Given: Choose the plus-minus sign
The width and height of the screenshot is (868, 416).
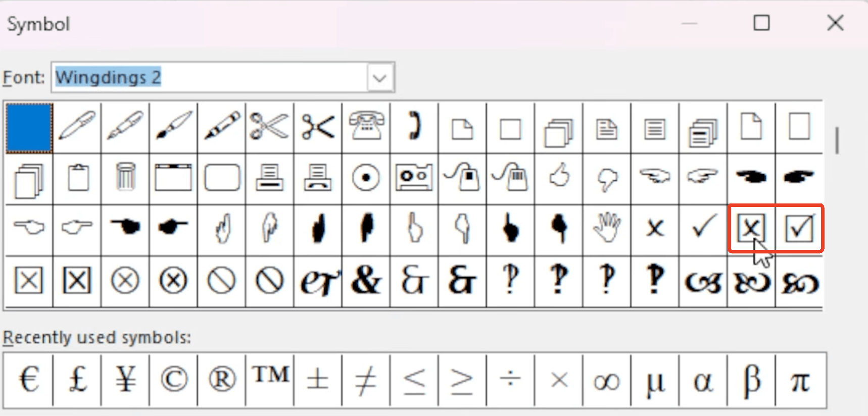Looking at the screenshot, I should pos(318,380).
